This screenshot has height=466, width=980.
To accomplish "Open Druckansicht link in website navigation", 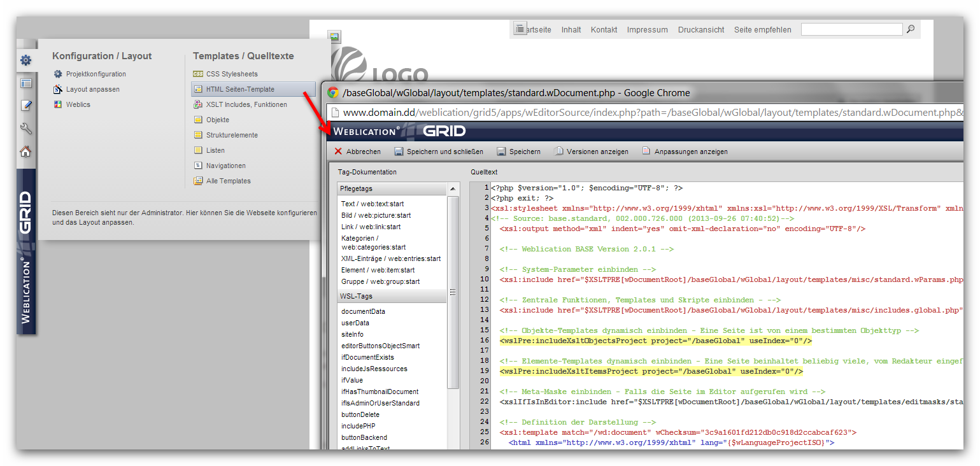I will (x=701, y=29).
